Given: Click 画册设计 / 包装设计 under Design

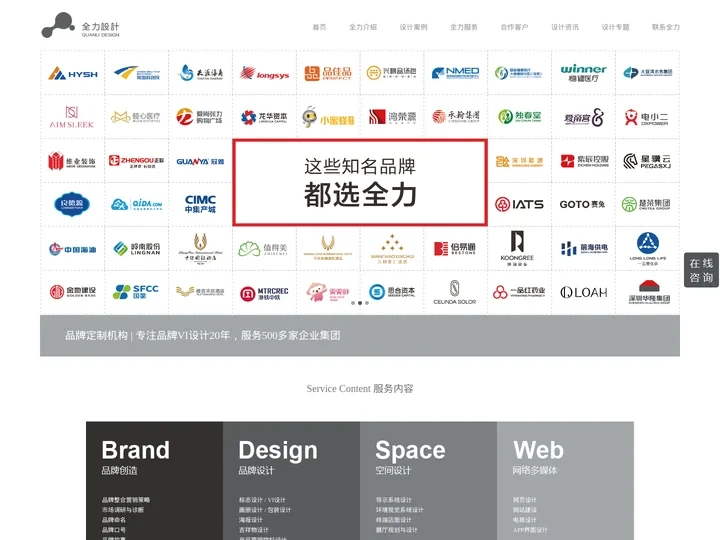Looking at the screenshot, I should tap(264, 510).
